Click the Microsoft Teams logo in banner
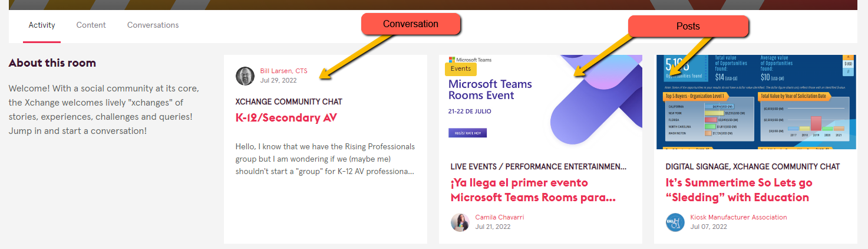868x249 pixels. pyautogui.click(x=470, y=60)
